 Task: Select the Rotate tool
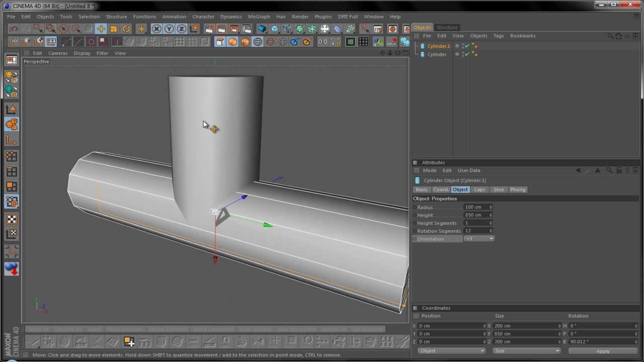click(126, 29)
